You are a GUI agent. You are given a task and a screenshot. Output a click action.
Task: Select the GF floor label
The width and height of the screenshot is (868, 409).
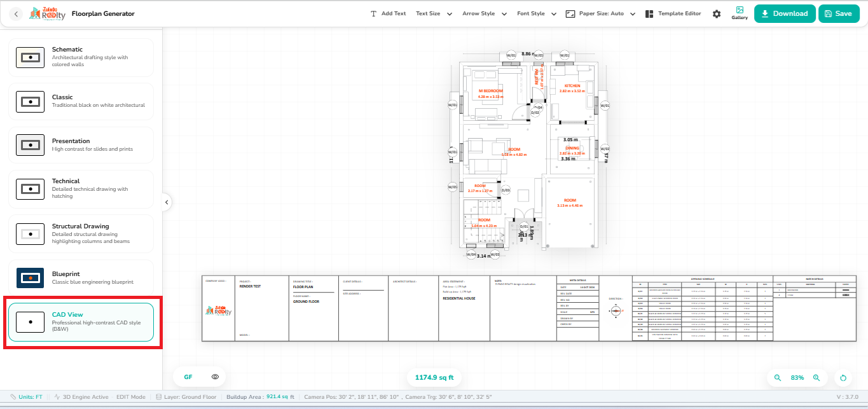(188, 377)
